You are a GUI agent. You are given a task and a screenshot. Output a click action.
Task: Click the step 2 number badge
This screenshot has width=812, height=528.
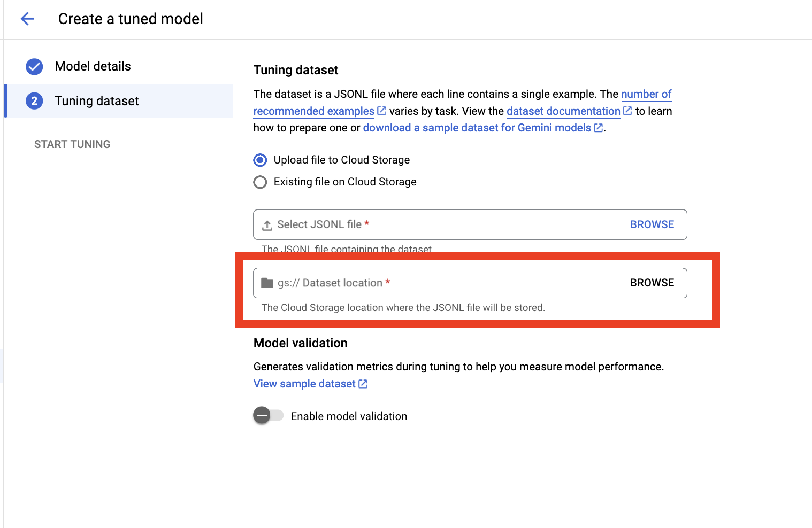pos(34,101)
